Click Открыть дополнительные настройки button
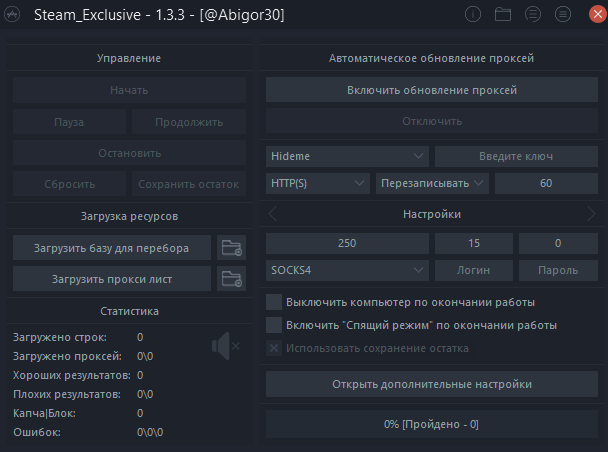This screenshot has height=452, width=608. click(432, 384)
